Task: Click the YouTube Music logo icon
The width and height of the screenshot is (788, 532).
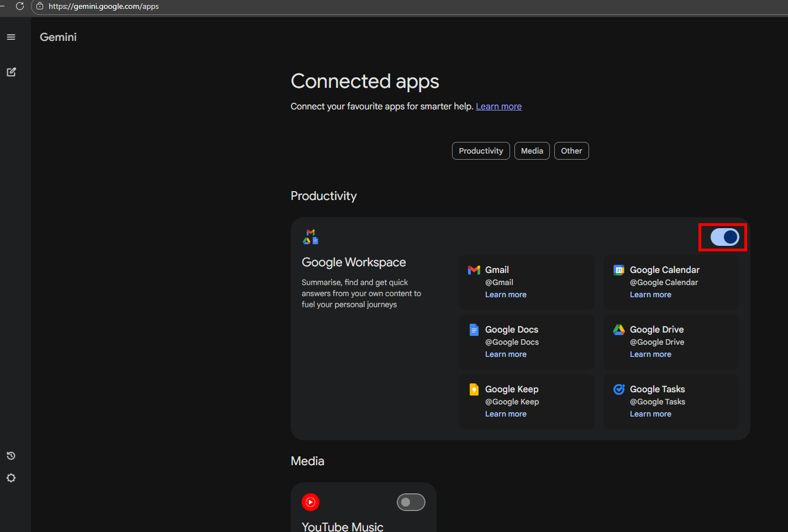Action: pyautogui.click(x=311, y=502)
